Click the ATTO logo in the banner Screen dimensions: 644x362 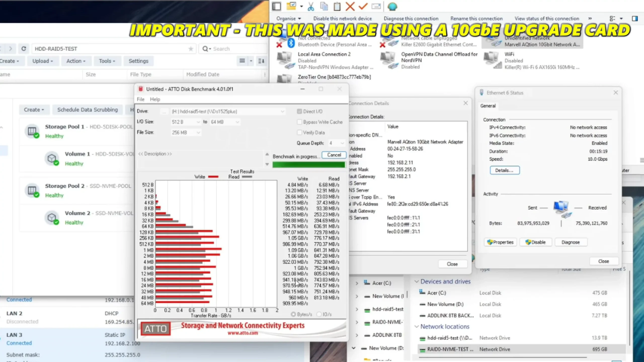155,329
